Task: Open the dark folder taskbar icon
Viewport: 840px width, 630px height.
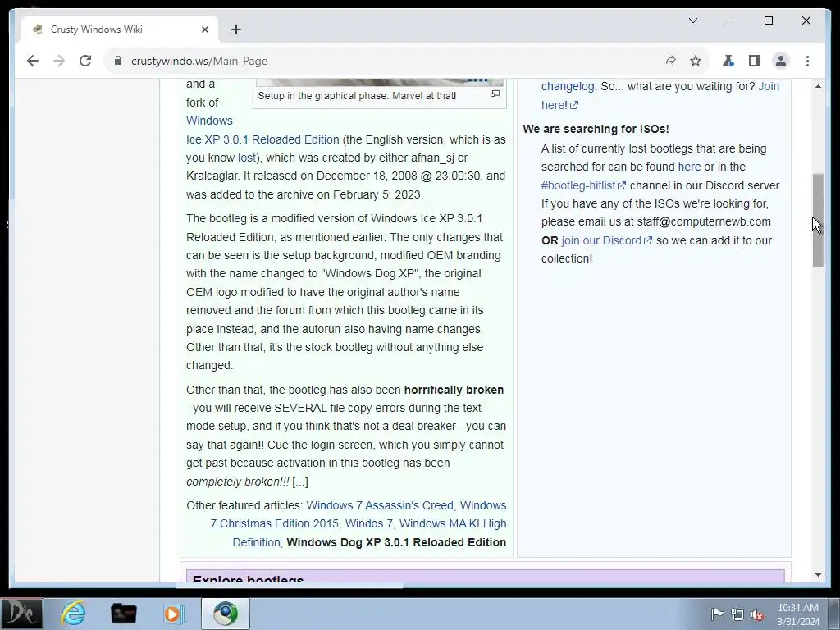Action: 123,614
